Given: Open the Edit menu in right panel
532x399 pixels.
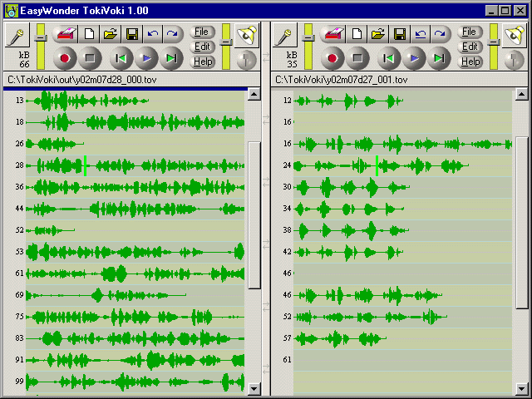Looking at the screenshot, I should click(x=470, y=47).
